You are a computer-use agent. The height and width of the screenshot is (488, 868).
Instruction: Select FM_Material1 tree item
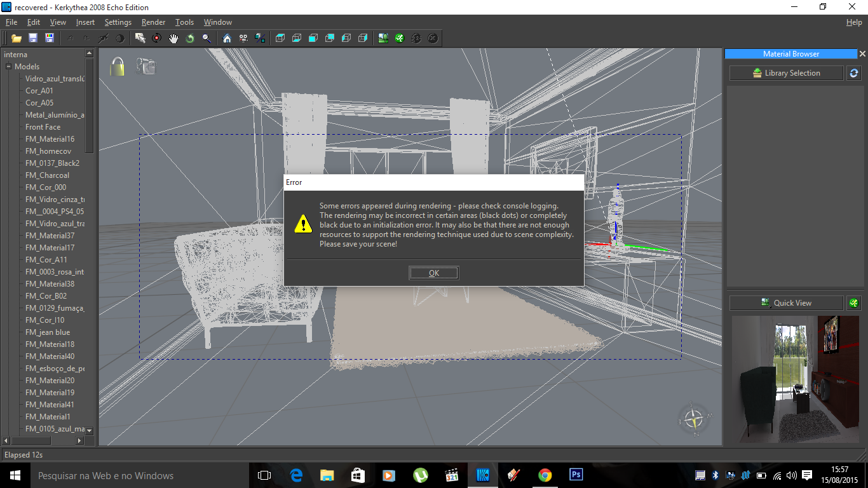(x=48, y=417)
